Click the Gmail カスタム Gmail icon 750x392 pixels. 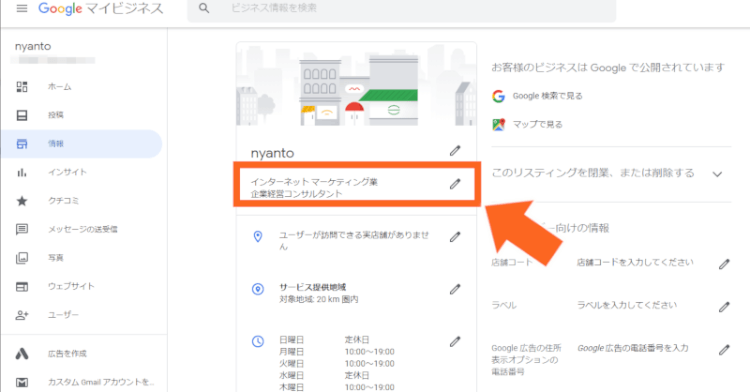point(22,382)
